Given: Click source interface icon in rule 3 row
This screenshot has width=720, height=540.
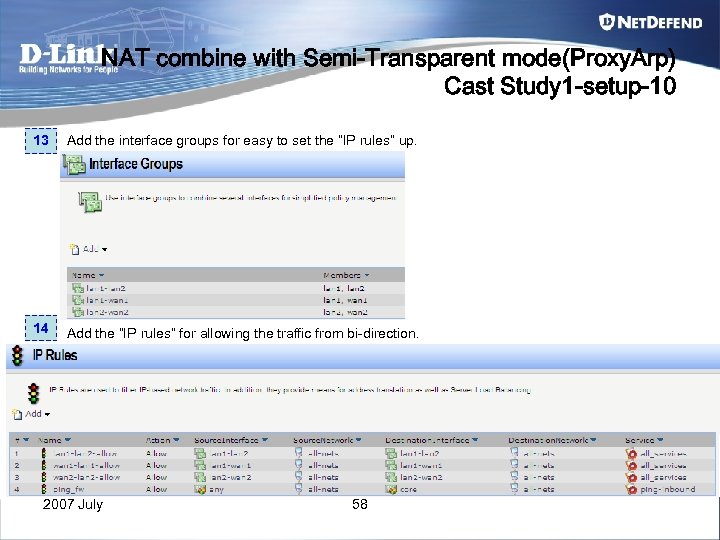Looking at the screenshot, I should coord(200,477).
